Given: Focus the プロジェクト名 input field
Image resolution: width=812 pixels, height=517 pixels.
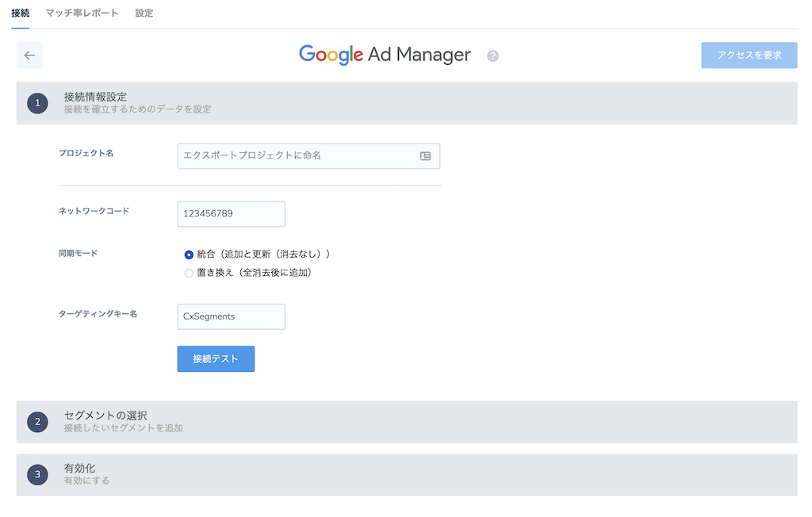Looking at the screenshot, I should (308, 156).
